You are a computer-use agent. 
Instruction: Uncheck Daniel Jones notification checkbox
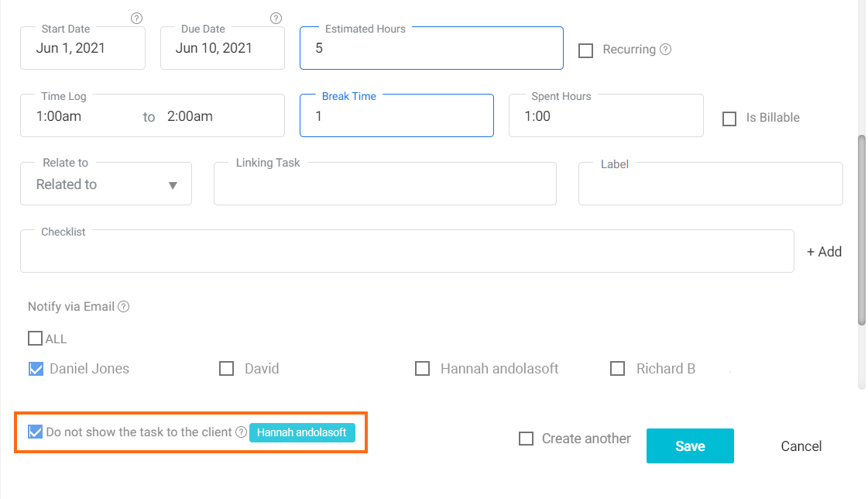[x=36, y=369]
